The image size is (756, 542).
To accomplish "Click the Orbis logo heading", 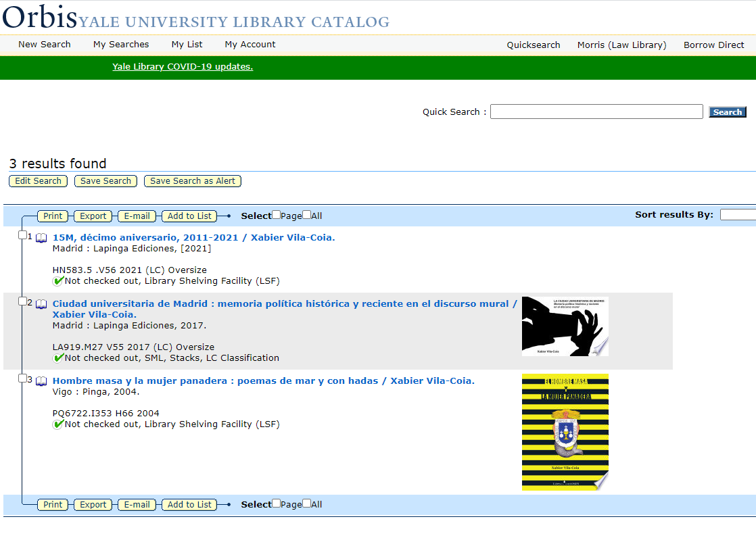I will click(x=40, y=17).
